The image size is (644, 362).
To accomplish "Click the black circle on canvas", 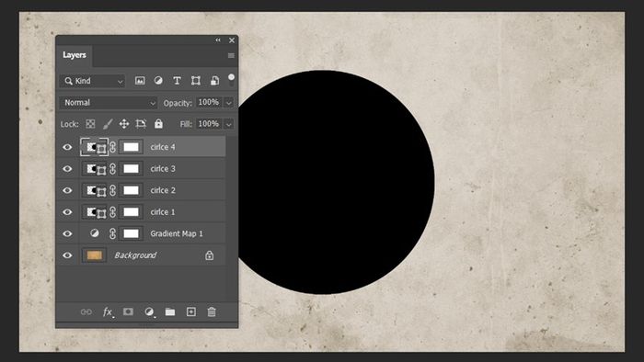I will coord(336,182).
